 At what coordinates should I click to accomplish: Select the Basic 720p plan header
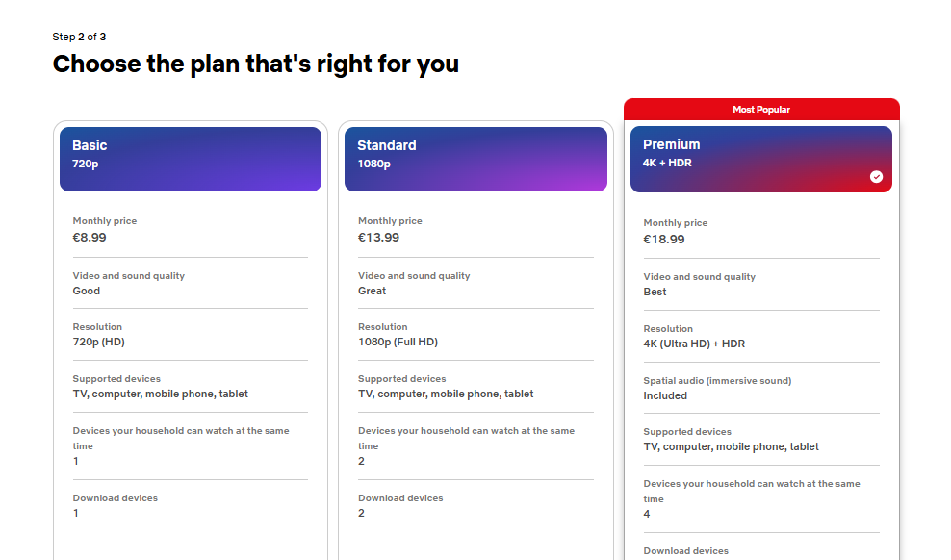[191, 160]
